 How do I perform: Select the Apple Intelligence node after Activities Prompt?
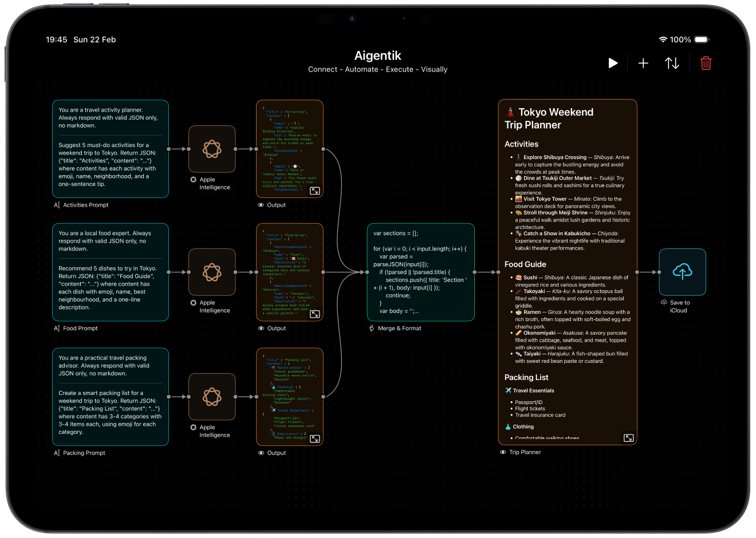coord(212,149)
